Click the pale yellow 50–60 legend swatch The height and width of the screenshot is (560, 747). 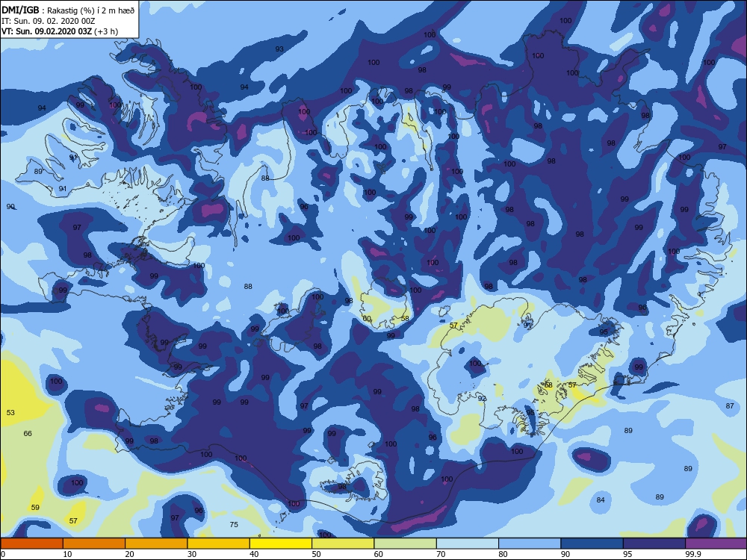(x=343, y=544)
